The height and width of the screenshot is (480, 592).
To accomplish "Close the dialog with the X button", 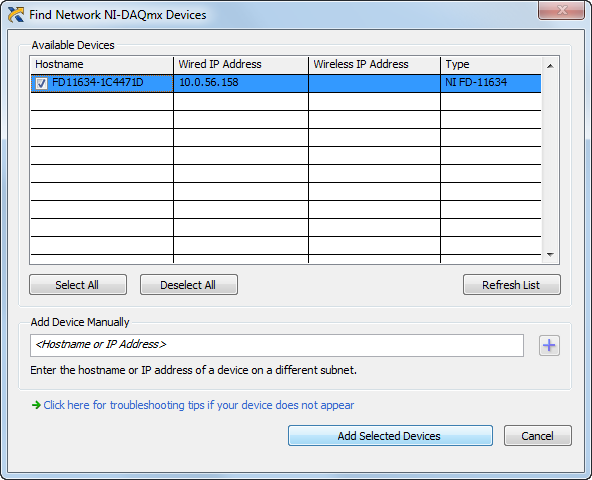I will [x=562, y=10].
